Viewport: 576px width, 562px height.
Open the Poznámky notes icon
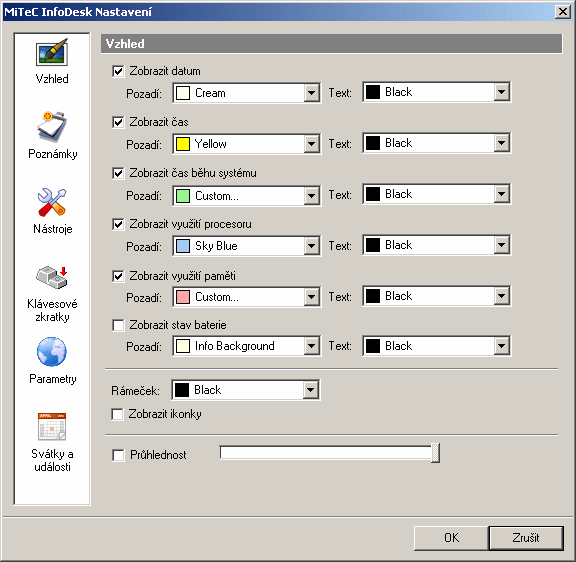click(x=52, y=126)
